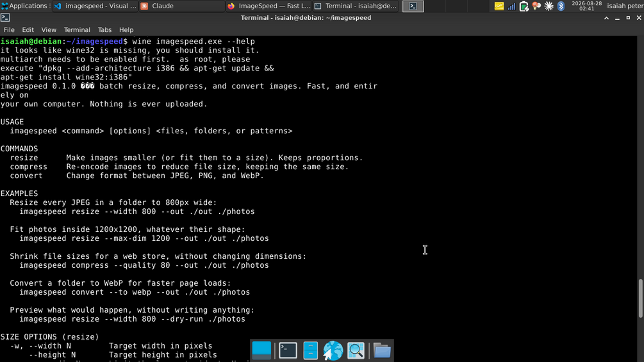The height and width of the screenshot is (362, 644).
Task: Click '-w, --width N' option text
Action: tap(40, 345)
